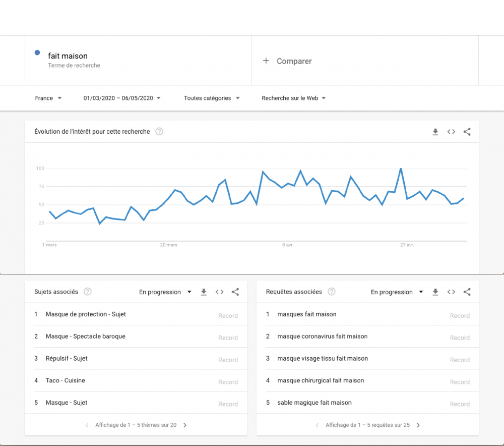Open topic Masque - Spectacle baroque

point(86,337)
